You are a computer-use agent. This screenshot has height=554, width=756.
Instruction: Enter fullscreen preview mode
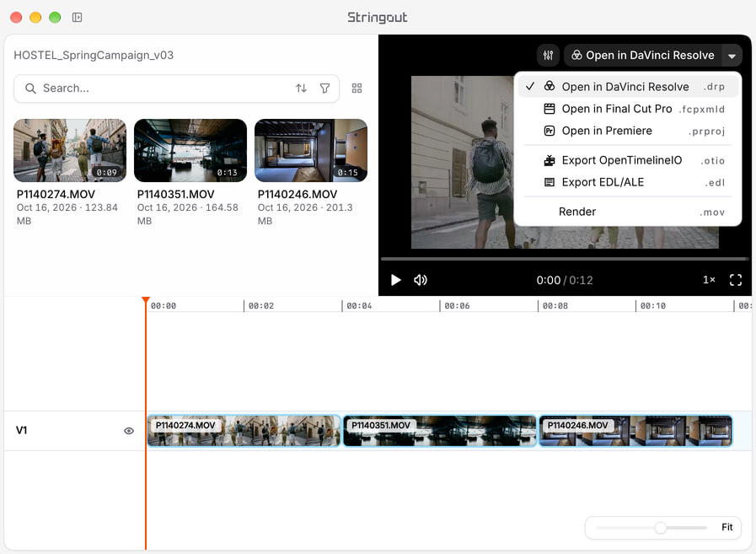pyautogui.click(x=735, y=280)
